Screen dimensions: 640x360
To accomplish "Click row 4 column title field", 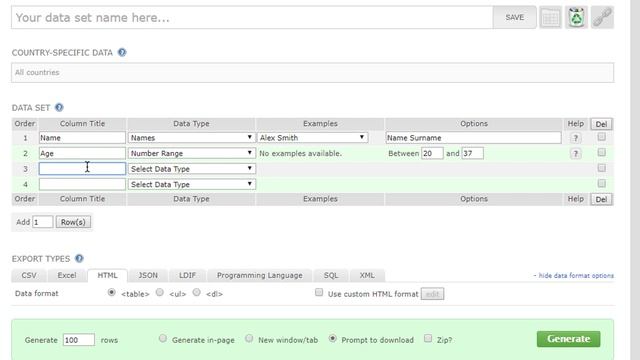I will click(x=82, y=184).
